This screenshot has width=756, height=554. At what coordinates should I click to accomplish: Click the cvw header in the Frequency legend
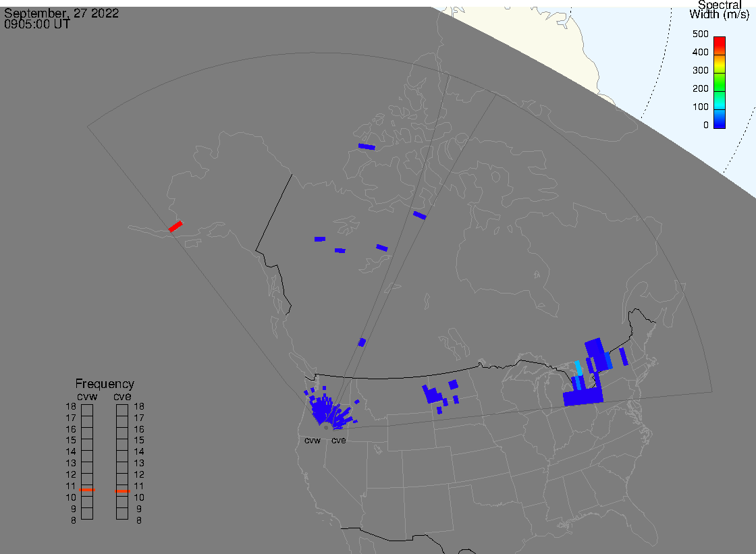click(87, 396)
